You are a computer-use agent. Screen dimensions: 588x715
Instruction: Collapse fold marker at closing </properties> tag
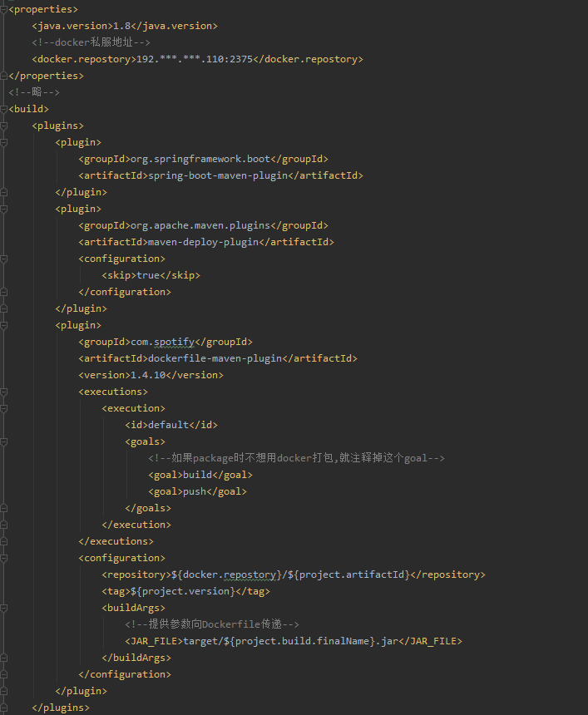coord(3,76)
